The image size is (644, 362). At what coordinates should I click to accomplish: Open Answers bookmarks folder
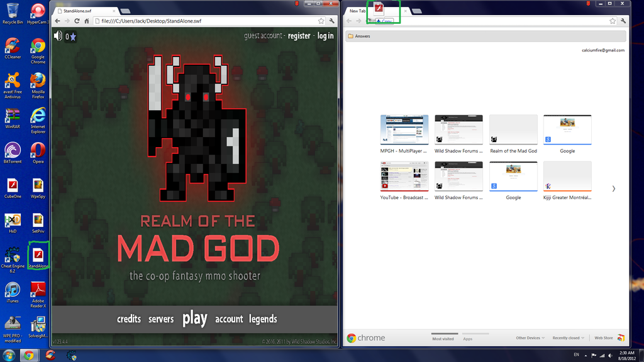coord(359,36)
